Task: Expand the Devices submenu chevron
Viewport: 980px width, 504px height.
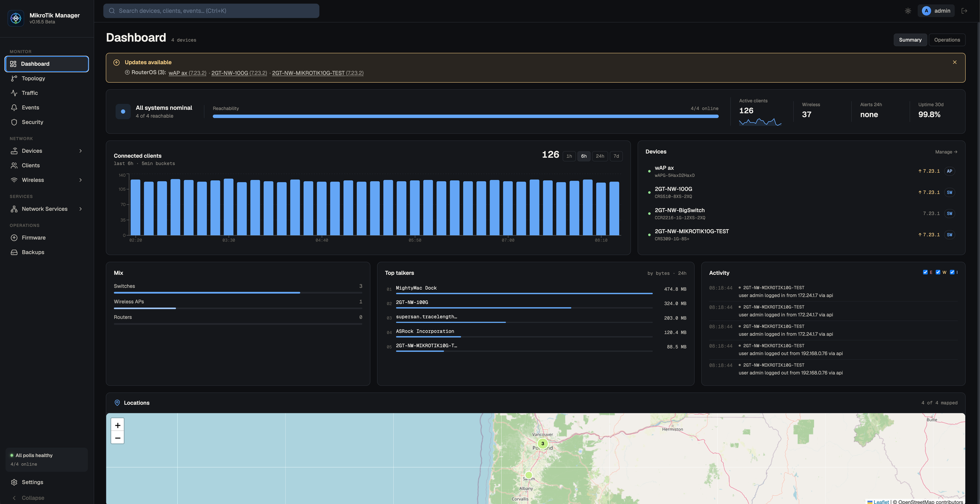Action: pos(81,151)
